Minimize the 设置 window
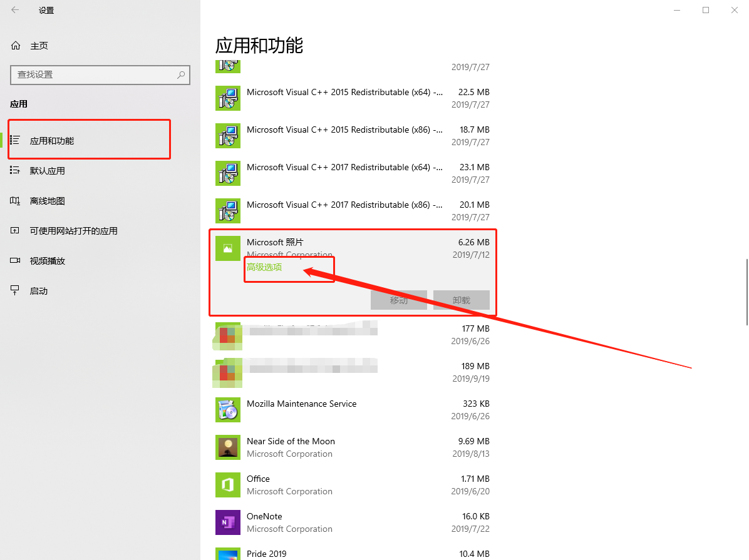Screen dimensions: 749x560 [x=677, y=10]
